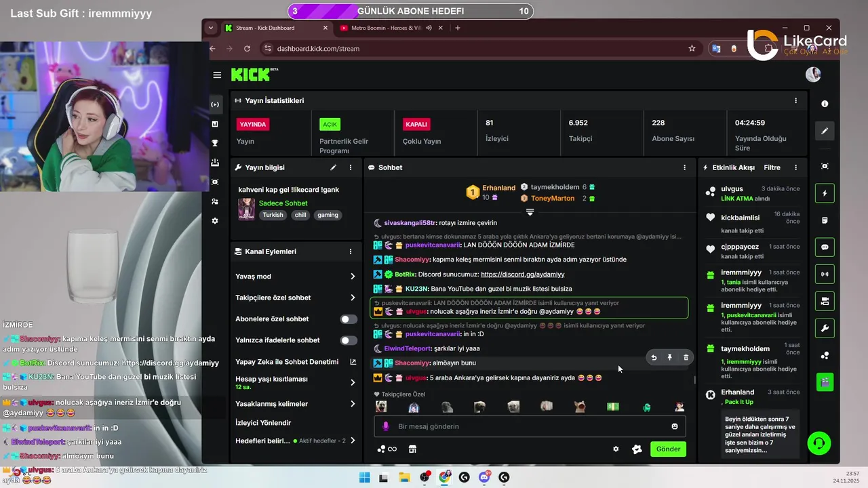Open Chrome from the taskbar
The height and width of the screenshot is (488, 868).
click(444, 477)
